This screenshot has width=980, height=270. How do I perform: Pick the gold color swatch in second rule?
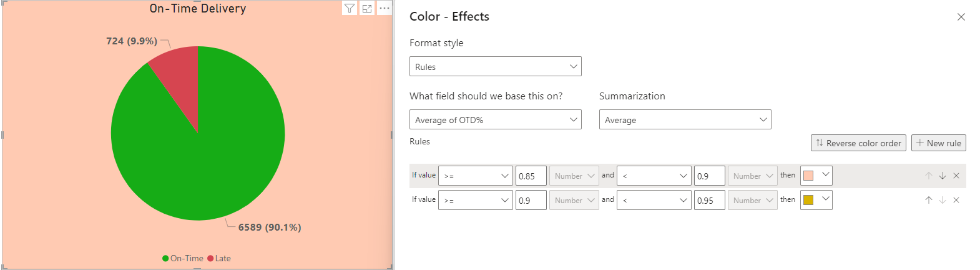click(x=816, y=200)
